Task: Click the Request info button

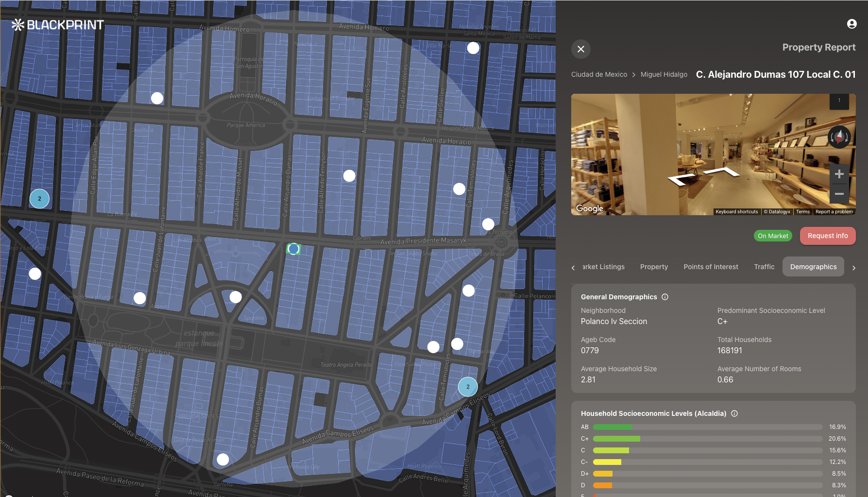Action: pos(828,236)
